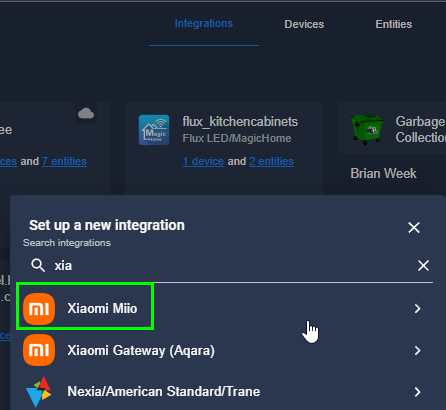The image size is (446, 410).
Task: Click the cloud icon on left card
Action: tap(86, 114)
